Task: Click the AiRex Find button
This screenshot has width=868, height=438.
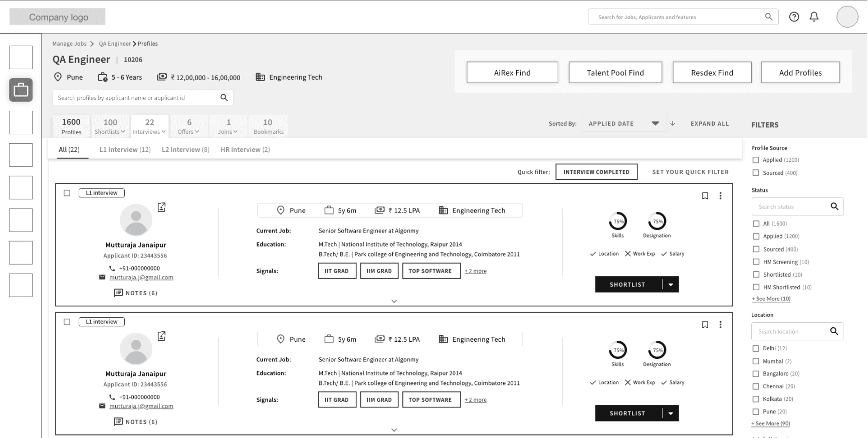Action: click(512, 73)
